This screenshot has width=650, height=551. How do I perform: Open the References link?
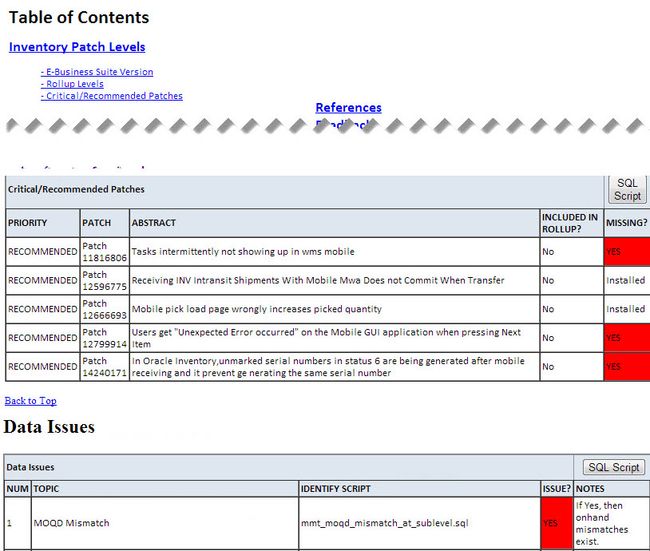(x=348, y=107)
